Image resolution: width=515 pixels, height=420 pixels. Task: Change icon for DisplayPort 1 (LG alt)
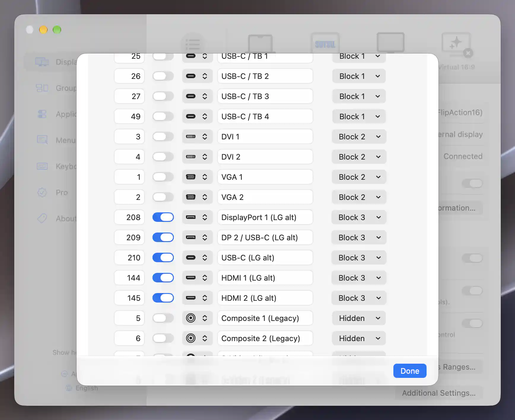pos(197,217)
